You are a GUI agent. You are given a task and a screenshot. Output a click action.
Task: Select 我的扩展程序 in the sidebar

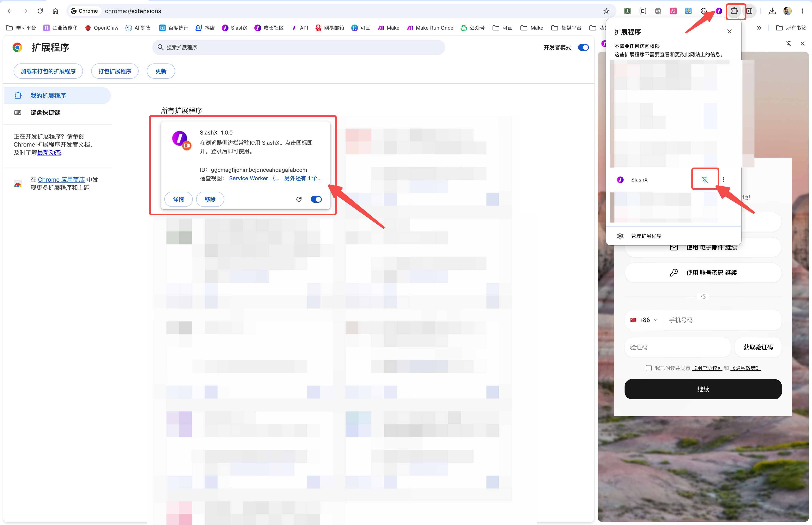pyautogui.click(x=57, y=95)
